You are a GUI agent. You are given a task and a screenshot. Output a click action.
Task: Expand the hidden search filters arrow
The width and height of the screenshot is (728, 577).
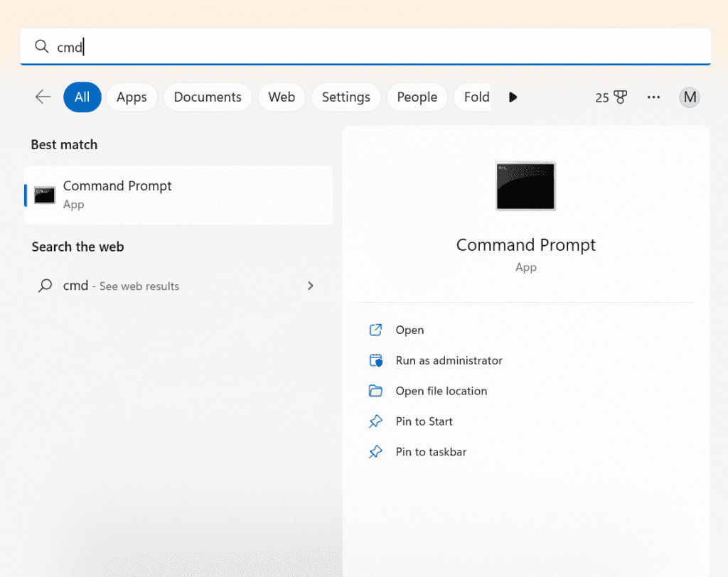click(x=513, y=97)
